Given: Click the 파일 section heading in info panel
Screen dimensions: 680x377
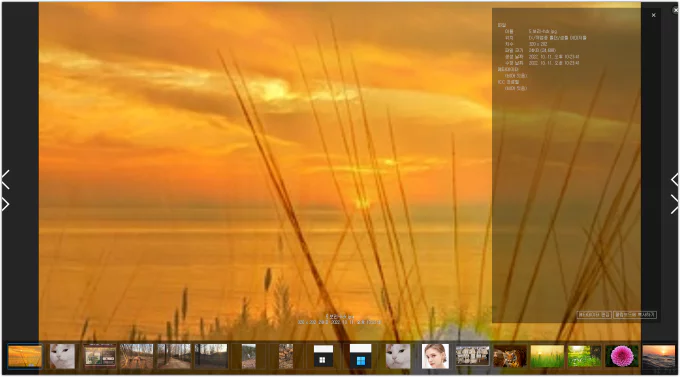Looking at the screenshot, I should pos(502,26).
